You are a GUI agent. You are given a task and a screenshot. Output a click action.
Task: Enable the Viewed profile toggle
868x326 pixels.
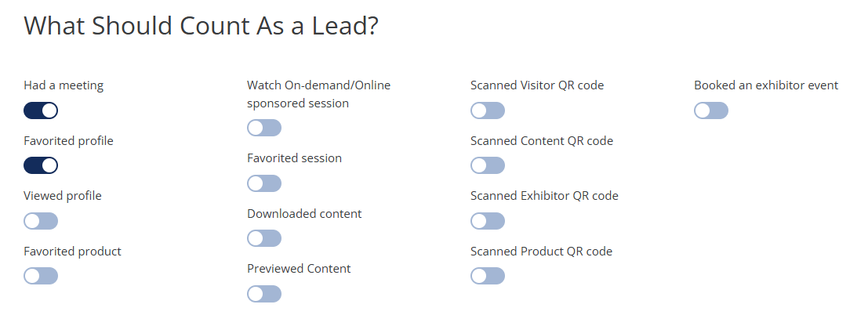[41, 221]
